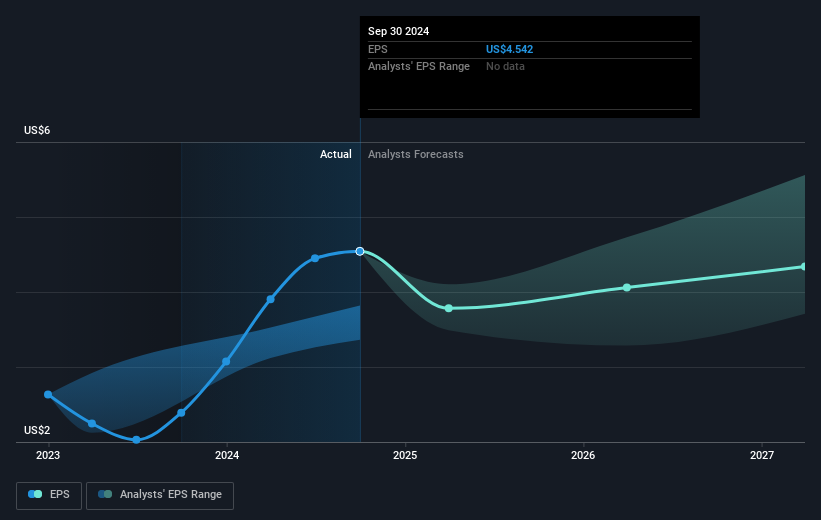Select the 2027 forecast point at chart edge
Screen dimensions: 821x520
click(804, 267)
